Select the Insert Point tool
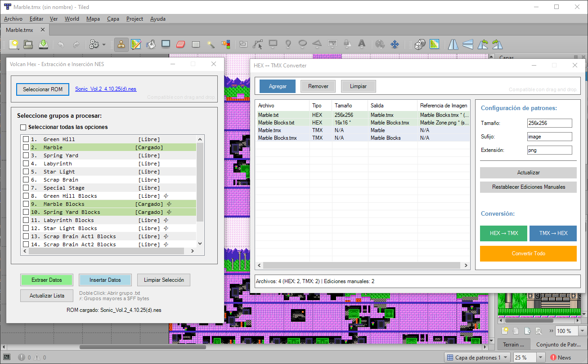This screenshot has width=588, height=364. (x=288, y=44)
